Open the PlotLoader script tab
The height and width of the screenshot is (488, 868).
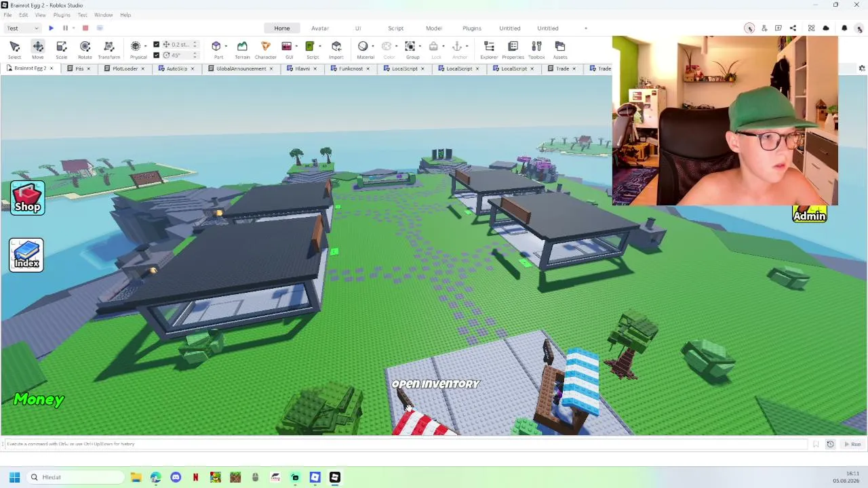(x=125, y=68)
